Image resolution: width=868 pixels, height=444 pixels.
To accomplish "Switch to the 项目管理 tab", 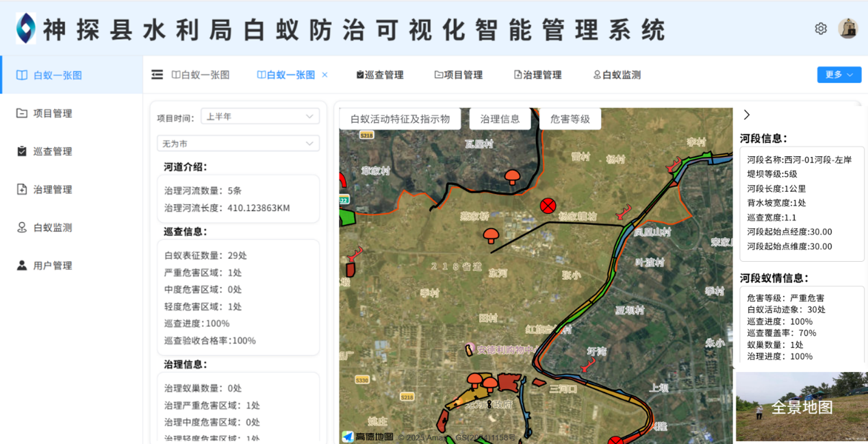I will (x=459, y=75).
